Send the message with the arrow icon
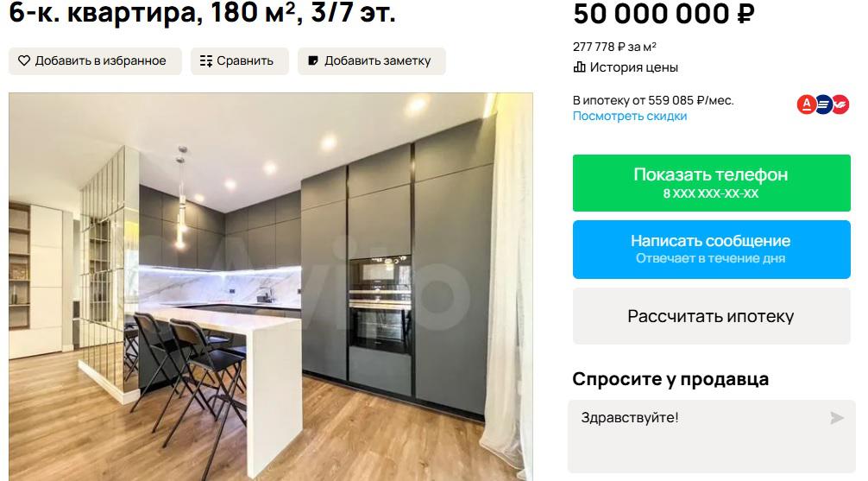Image resolution: width=868 pixels, height=481 pixels. tap(836, 418)
